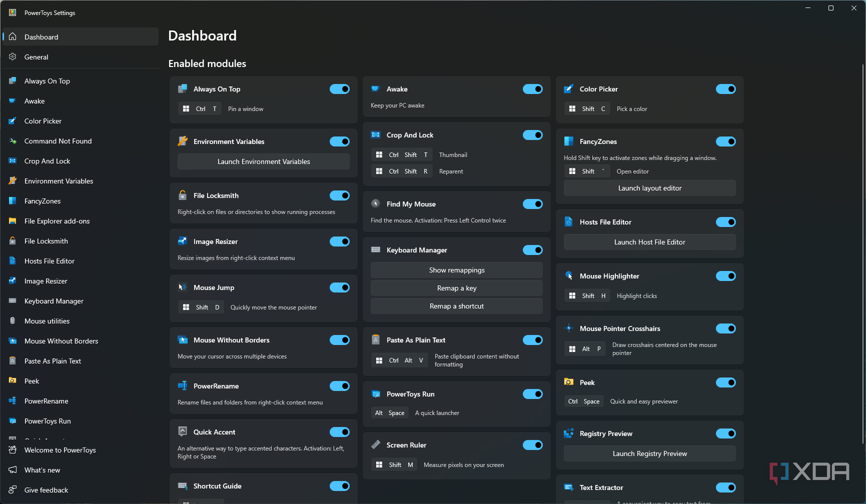Click the PowerRename card icon
Image resolution: width=866 pixels, height=504 pixels.
click(183, 386)
